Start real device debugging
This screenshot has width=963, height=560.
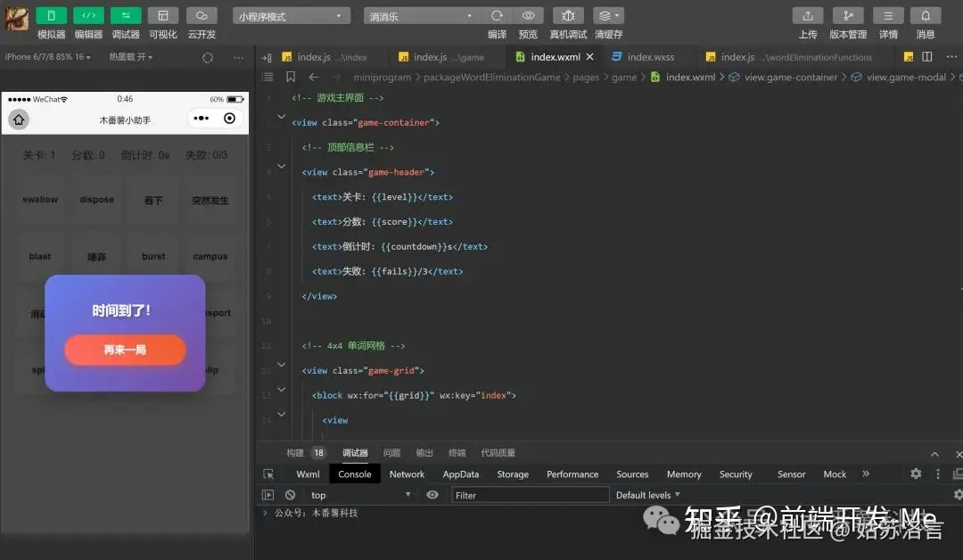[568, 15]
